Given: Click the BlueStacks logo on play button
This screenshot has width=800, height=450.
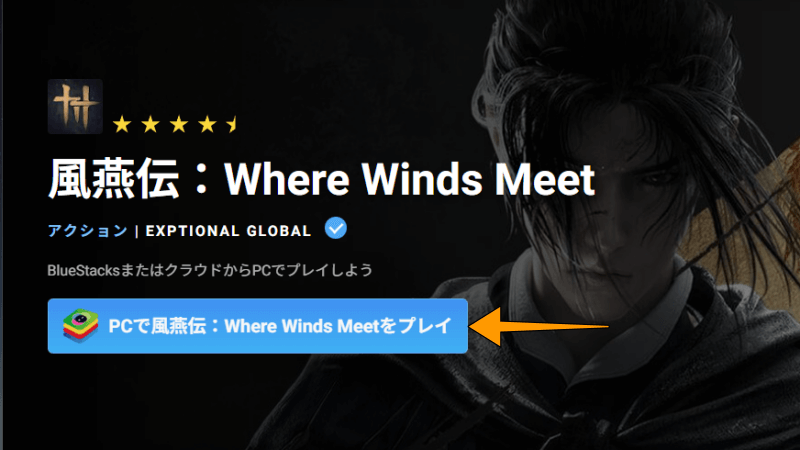Looking at the screenshot, I should coord(81,326).
